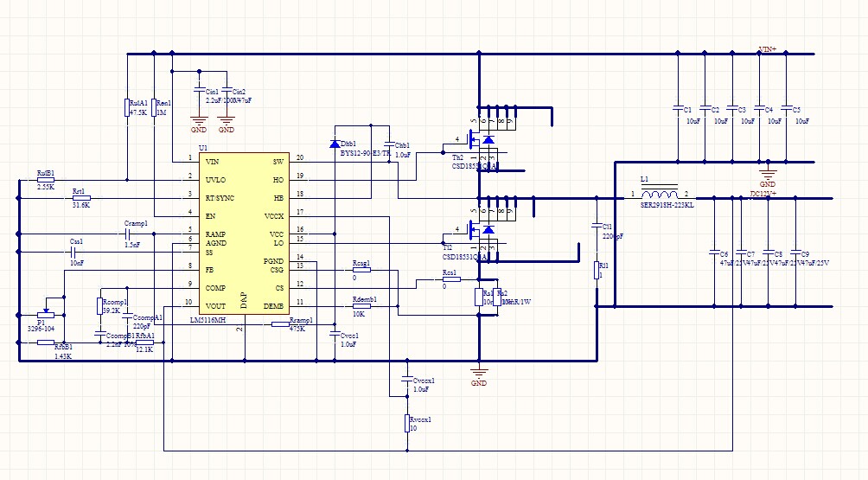Select resistor Rcomp1 39.2K
868x480 pixels.
click(x=99, y=306)
